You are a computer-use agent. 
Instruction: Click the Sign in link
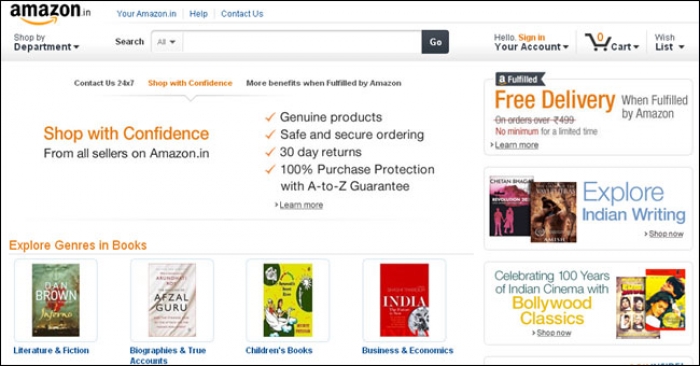click(x=531, y=37)
